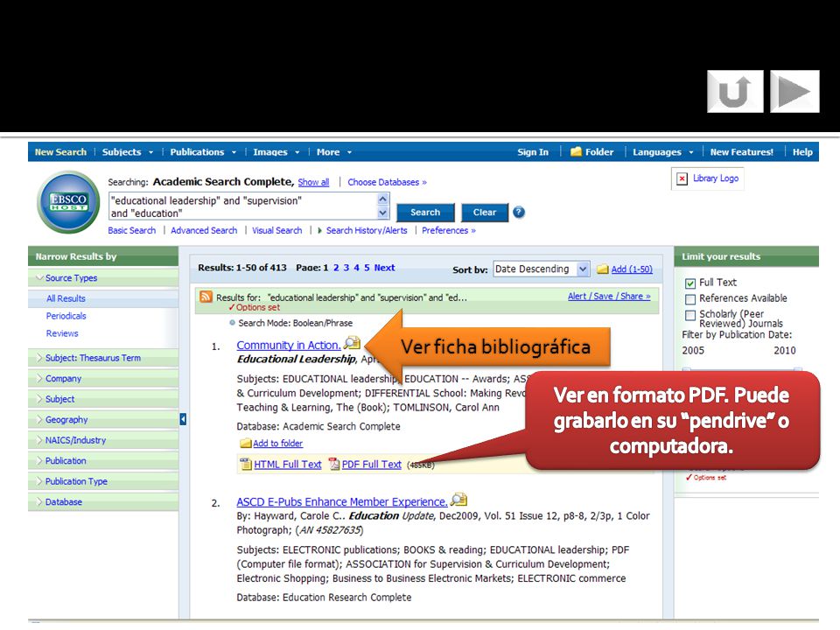
Task: Open ASCD E-Pubs Enhance Member Experience title
Action: pos(342,502)
